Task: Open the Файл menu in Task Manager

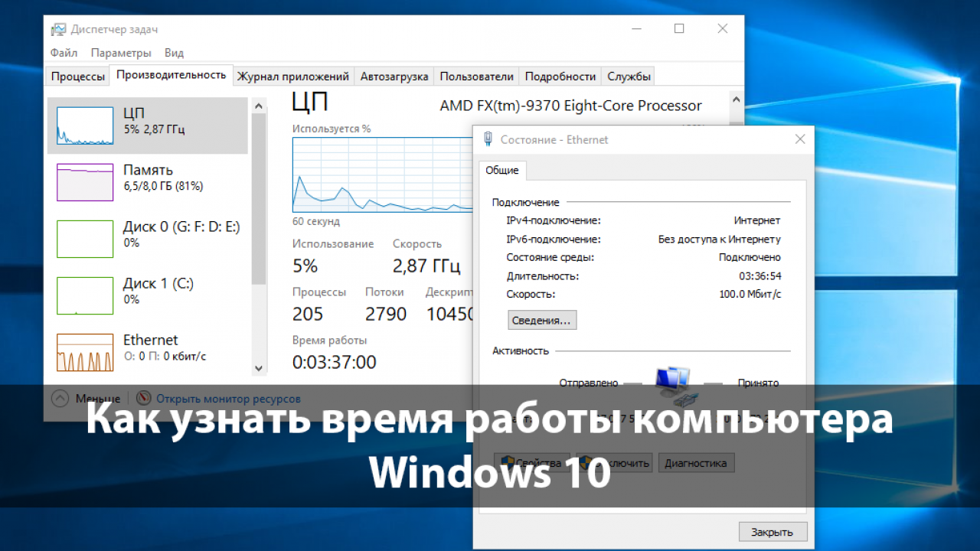Action: [x=64, y=53]
